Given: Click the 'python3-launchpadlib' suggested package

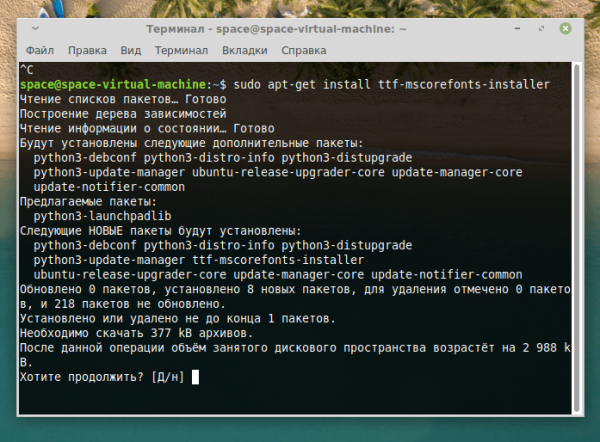Looking at the screenshot, I should click(102, 216).
